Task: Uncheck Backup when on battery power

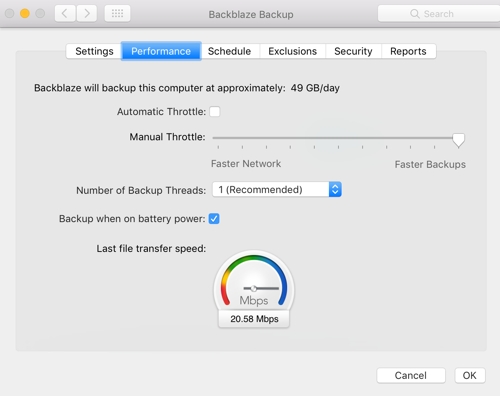Action: click(214, 219)
